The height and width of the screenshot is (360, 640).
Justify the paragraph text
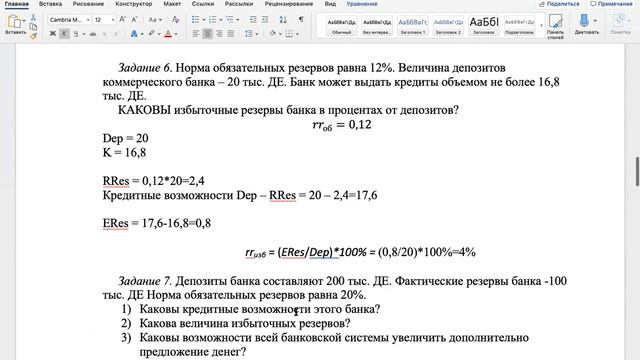point(231,34)
